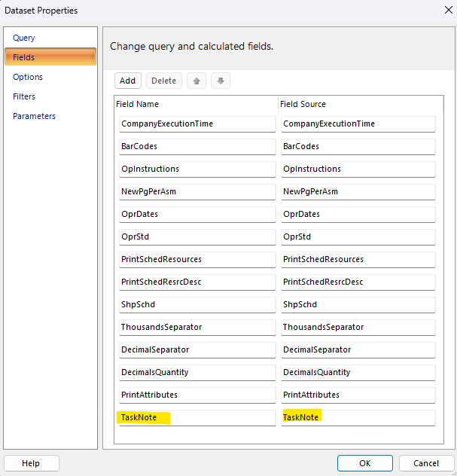Image resolution: width=457 pixels, height=476 pixels.
Task: Open the Parameters page
Action: 34,116
